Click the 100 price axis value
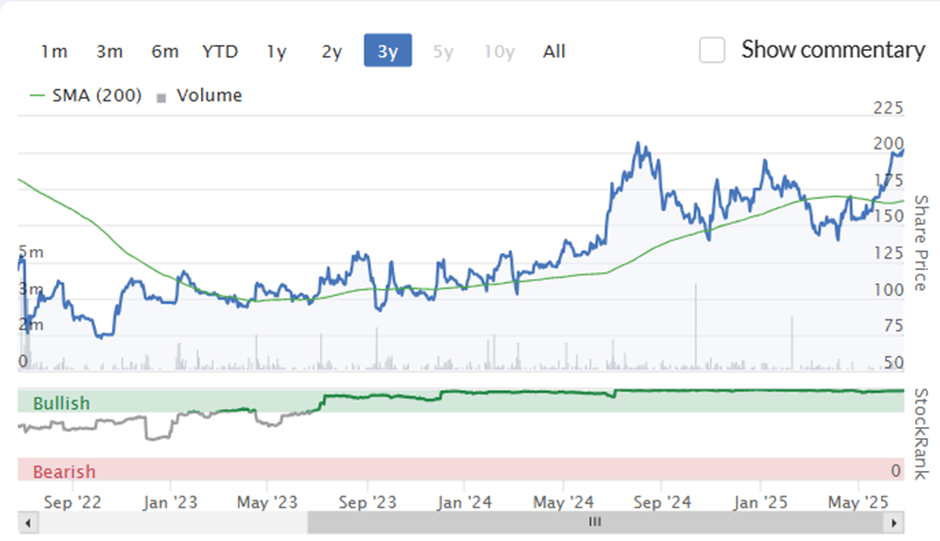The width and height of the screenshot is (940, 541). (888, 290)
